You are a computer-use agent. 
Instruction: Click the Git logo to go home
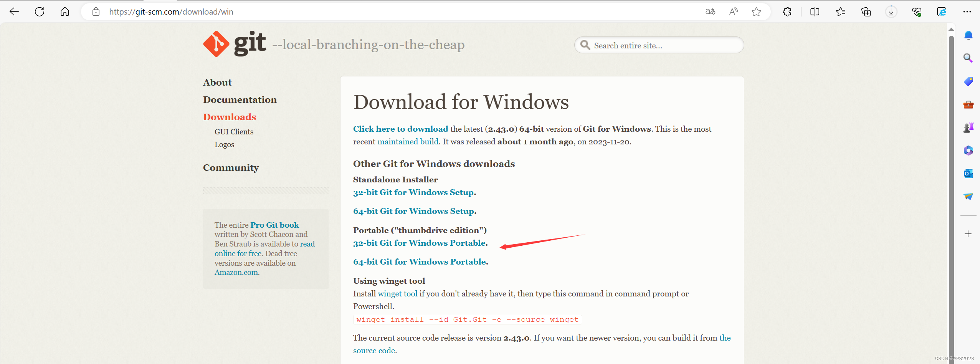[235, 44]
